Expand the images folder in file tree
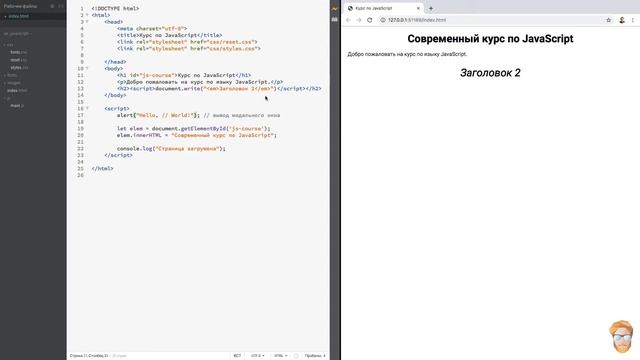Viewport: 640px width, 360px height. tap(12, 83)
